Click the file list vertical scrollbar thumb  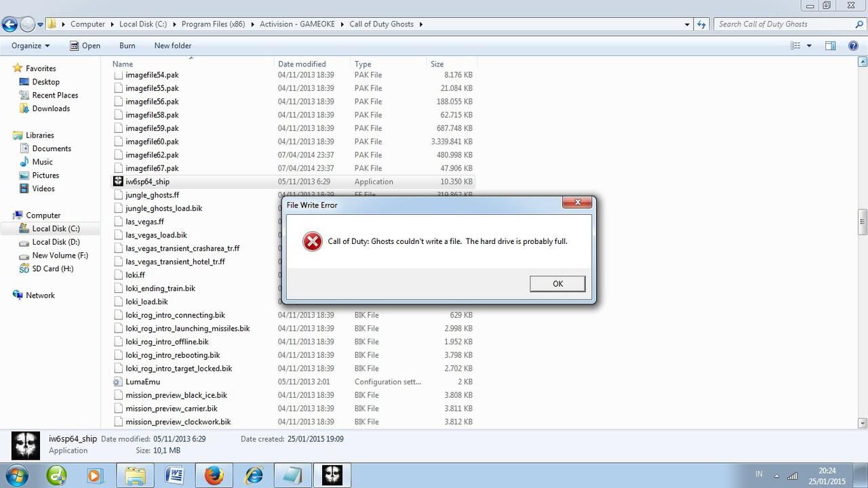[863, 221]
